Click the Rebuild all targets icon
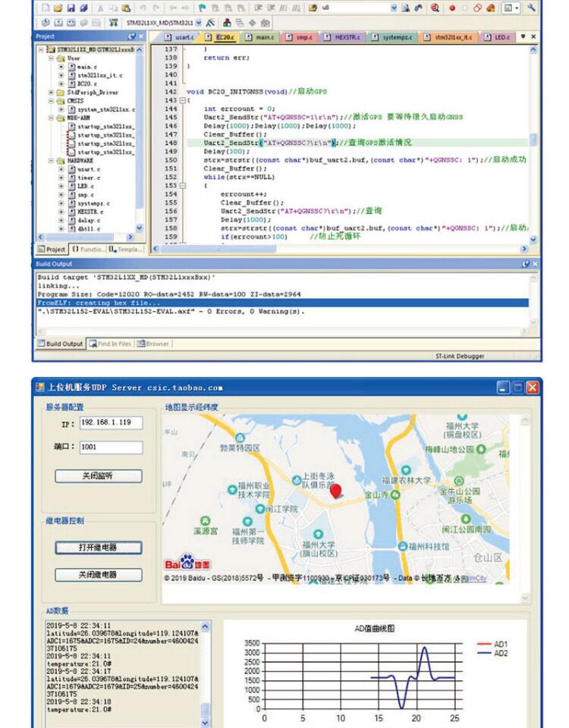569x728 pixels. (x=71, y=22)
